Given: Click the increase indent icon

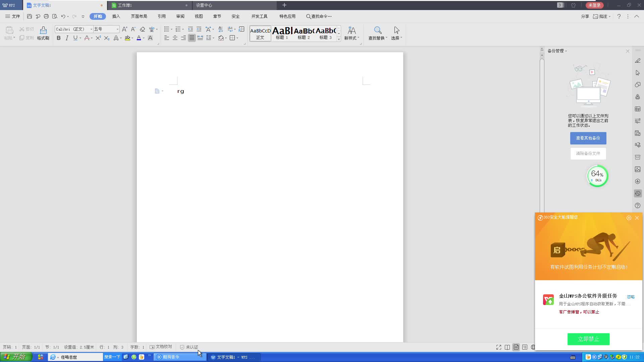Looking at the screenshot, I should (x=199, y=29).
